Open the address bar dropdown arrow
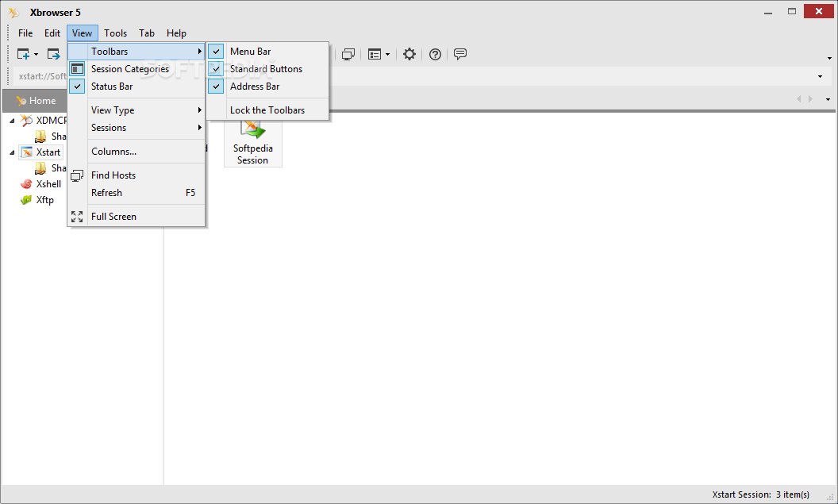 [x=820, y=77]
